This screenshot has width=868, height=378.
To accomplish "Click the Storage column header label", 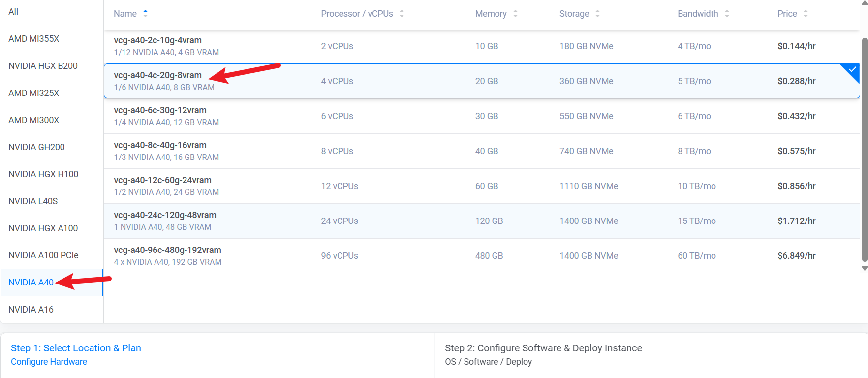I will coord(574,14).
